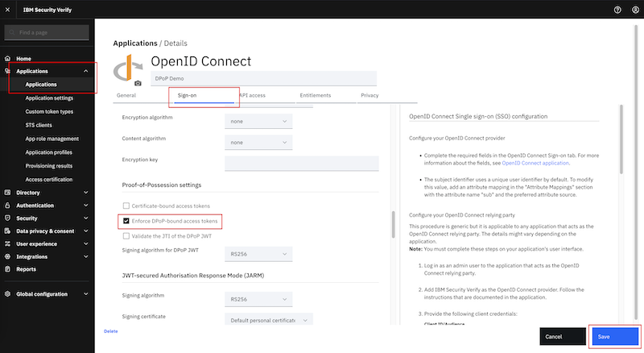644x353 pixels.
Task: Open the OpenID Connect application link
Action: click(535, 164)
